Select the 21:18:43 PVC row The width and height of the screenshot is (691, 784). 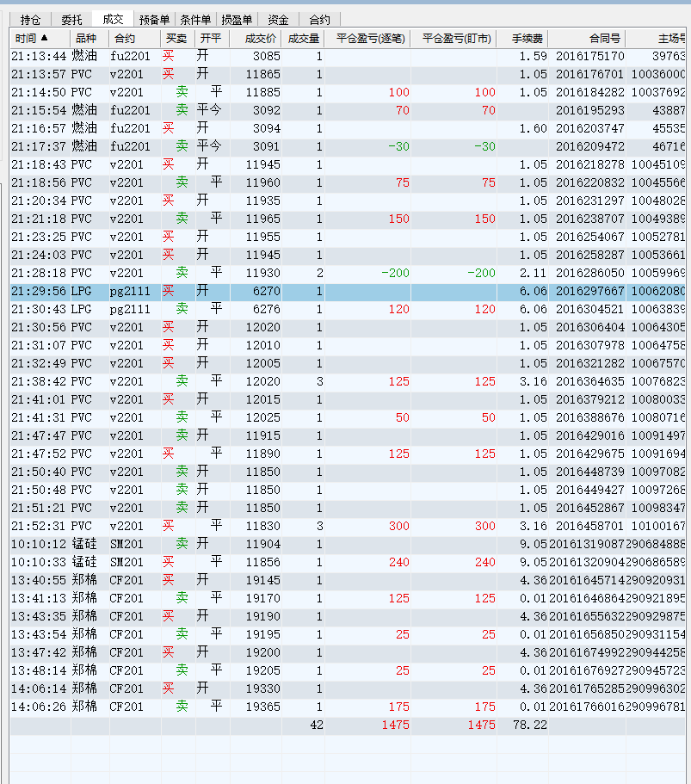pyautogui.click(x=348, y=164)
